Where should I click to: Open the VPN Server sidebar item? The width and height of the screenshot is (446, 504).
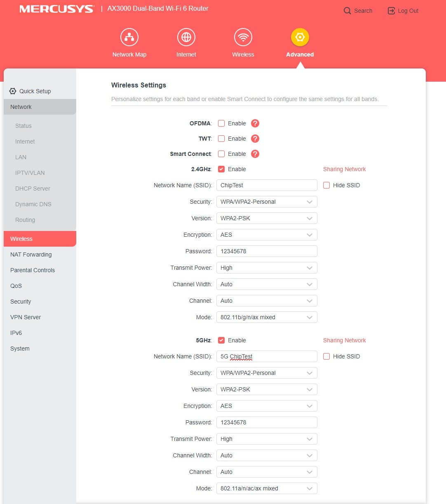coord(26,317)
